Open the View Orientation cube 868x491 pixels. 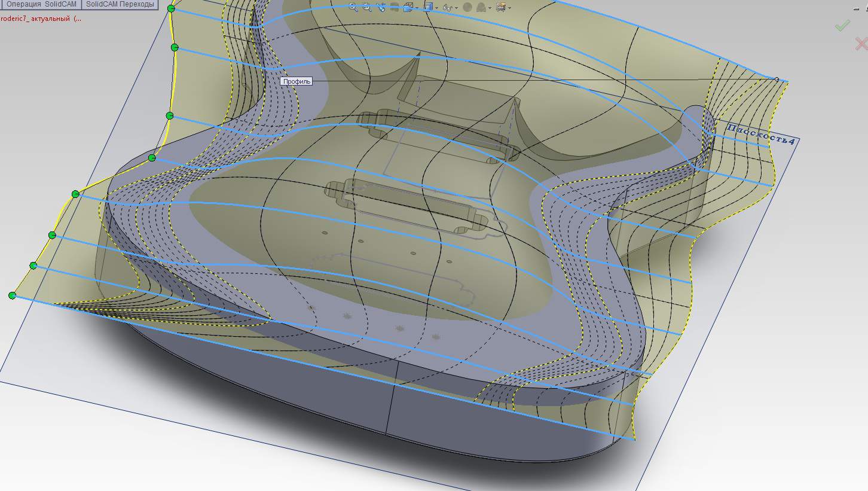(x=408, y=7)
